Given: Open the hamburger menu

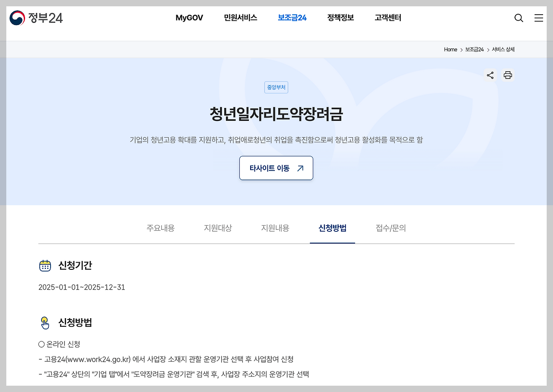Looking at the screenshot, I should tap(538, 18).
